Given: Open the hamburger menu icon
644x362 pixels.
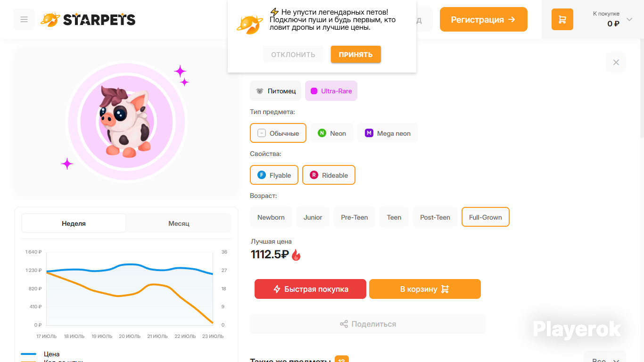Looking at the screenshot, I should (24, 19).
